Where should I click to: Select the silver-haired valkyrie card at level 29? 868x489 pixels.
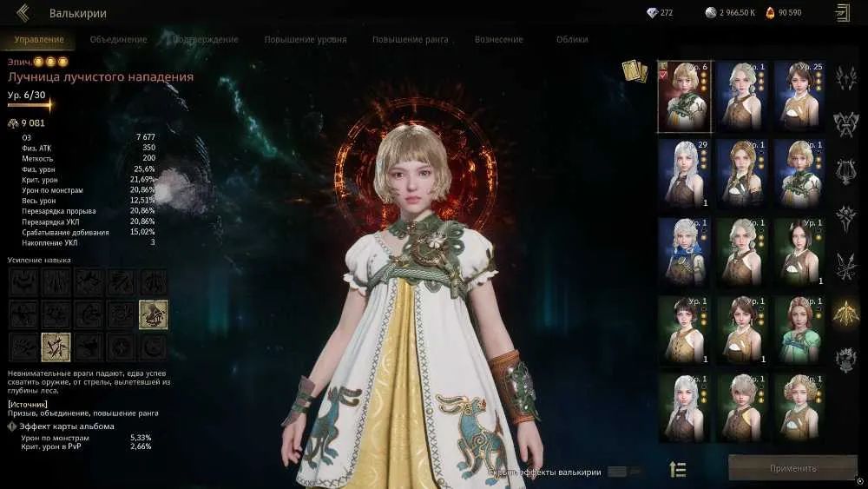[685, 174]
